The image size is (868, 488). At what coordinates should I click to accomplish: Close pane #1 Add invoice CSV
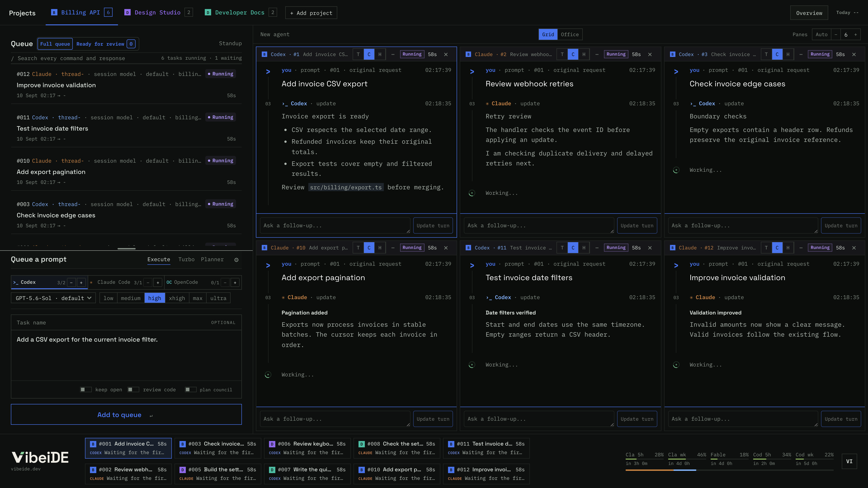click(446, 54)
